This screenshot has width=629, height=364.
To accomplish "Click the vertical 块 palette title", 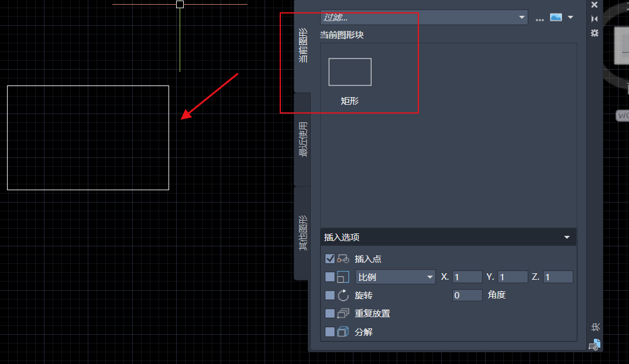I will [595, 327].
